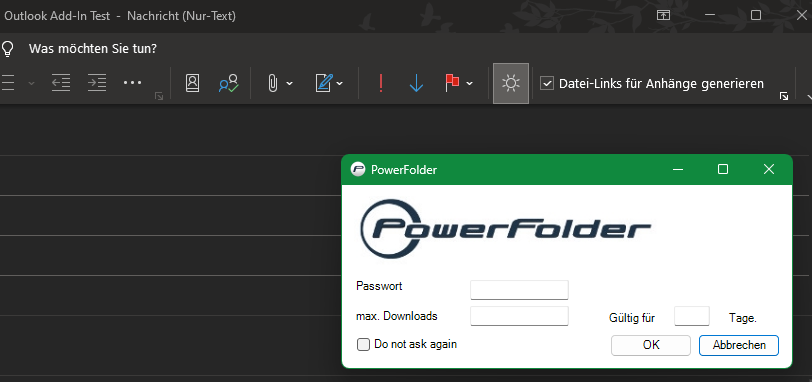Click the ribbon display options icon
The height and width of the screenshot is (382, 812).
pos(663,16)
